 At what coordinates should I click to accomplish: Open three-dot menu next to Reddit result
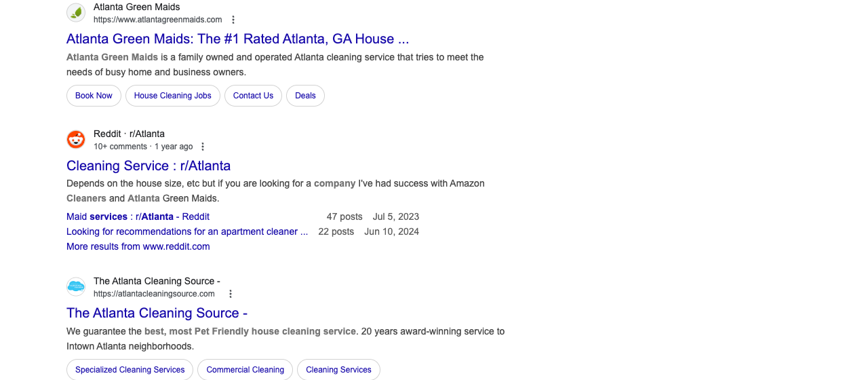pos(202,147)
